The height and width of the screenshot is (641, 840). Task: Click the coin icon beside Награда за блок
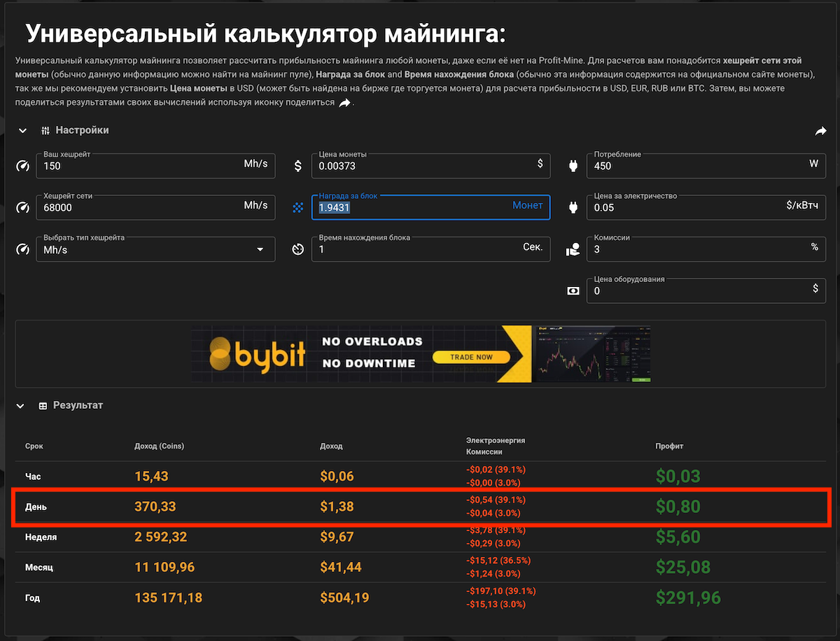pyautogui.click(x=297, y=208)
